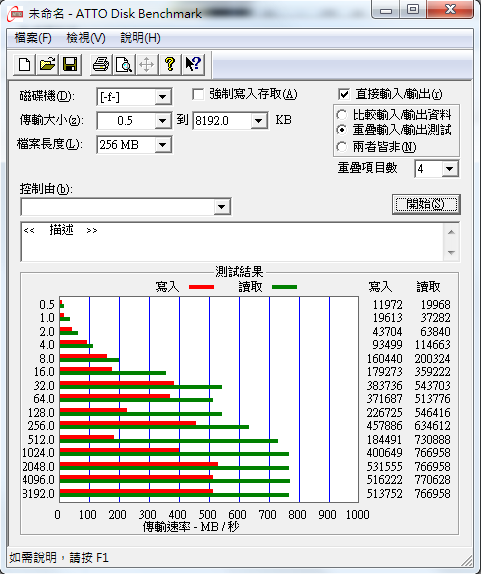Click the New file toolbar icon

[25, 64]
